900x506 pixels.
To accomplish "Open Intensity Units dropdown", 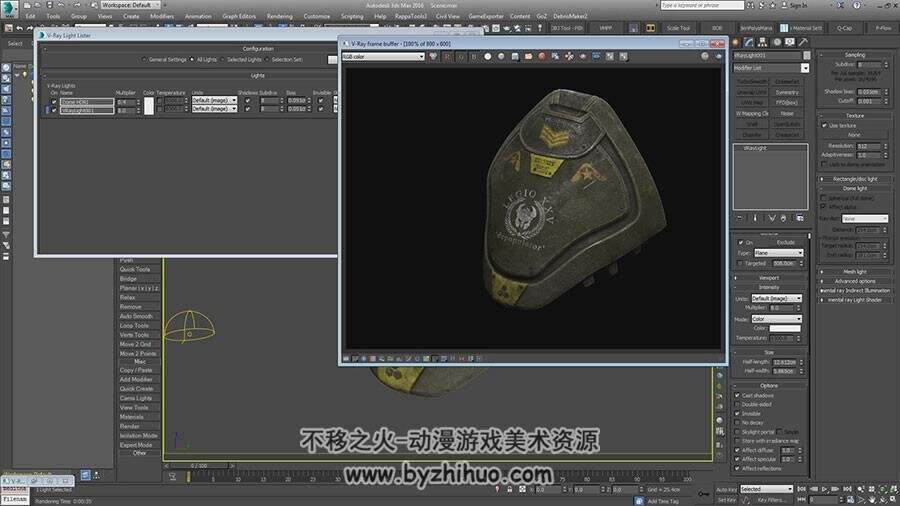I will tap(777, 298).
